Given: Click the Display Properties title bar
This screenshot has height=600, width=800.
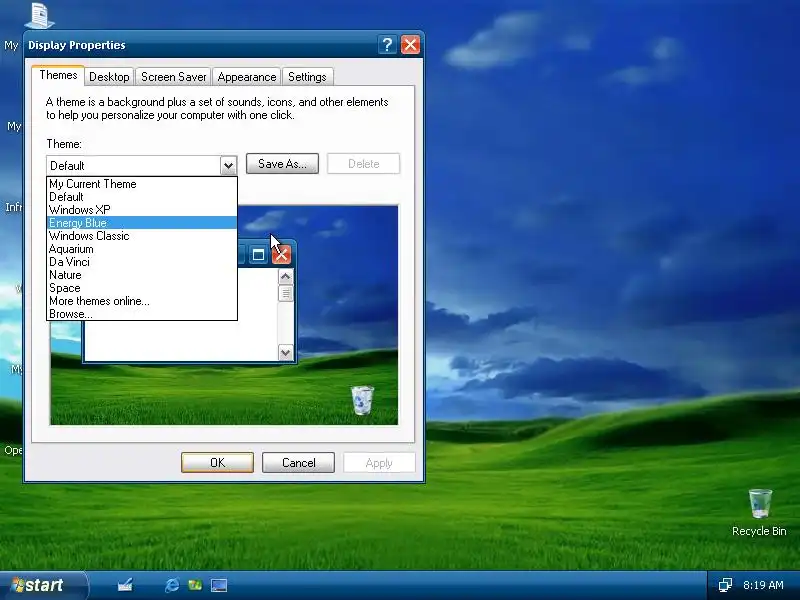Looking at the screenshot, I should [x=202, y=45].
